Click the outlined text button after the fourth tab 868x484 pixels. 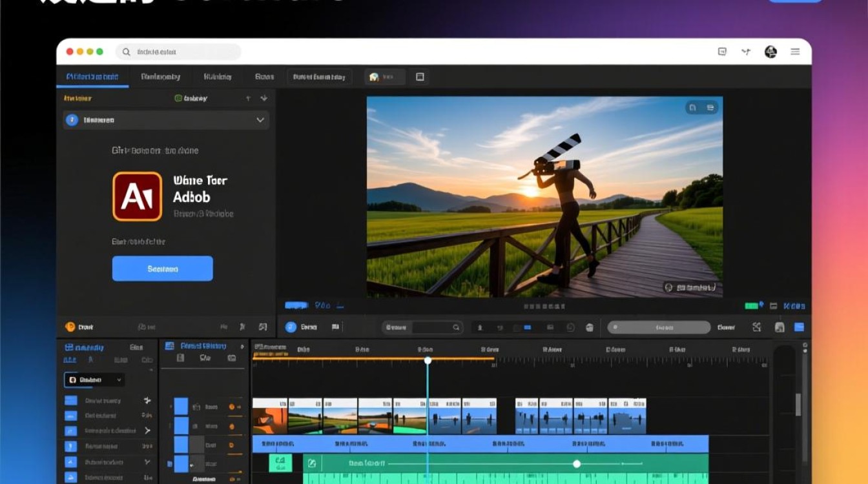point(319,77)
